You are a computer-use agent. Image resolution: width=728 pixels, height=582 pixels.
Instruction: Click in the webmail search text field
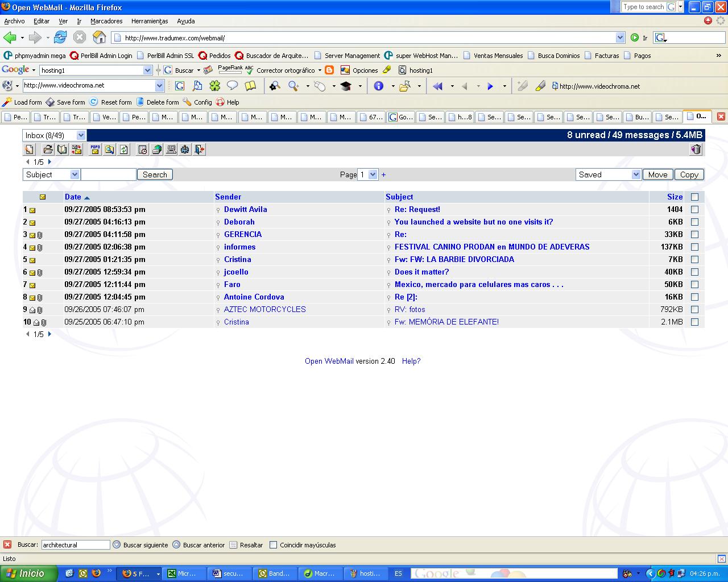(109, 174)
